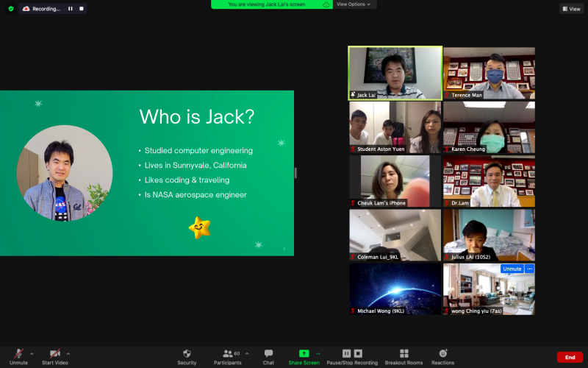The image size is (588, 368).
Task: Open the Participants panel
Action: (228, 357)
